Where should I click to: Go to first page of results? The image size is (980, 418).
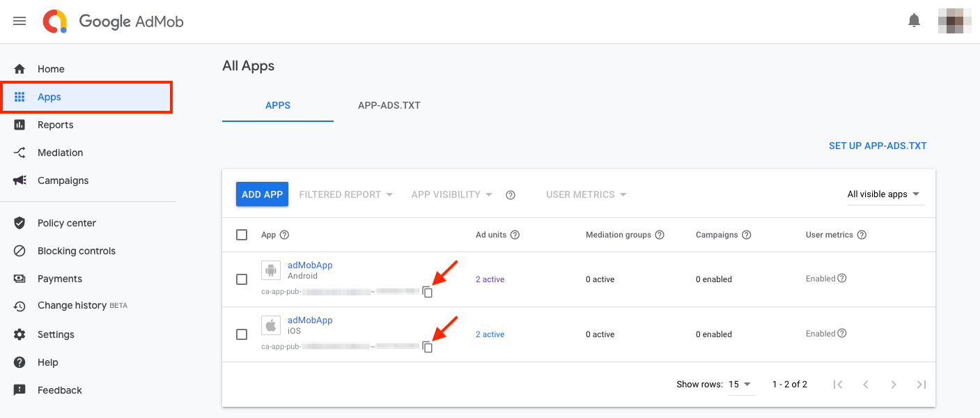point(838,385)
